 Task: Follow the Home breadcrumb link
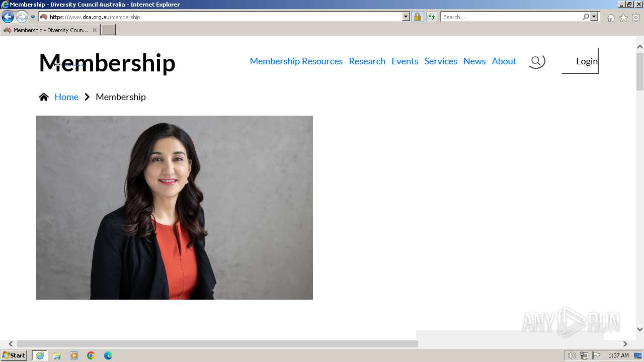(66, 97)
